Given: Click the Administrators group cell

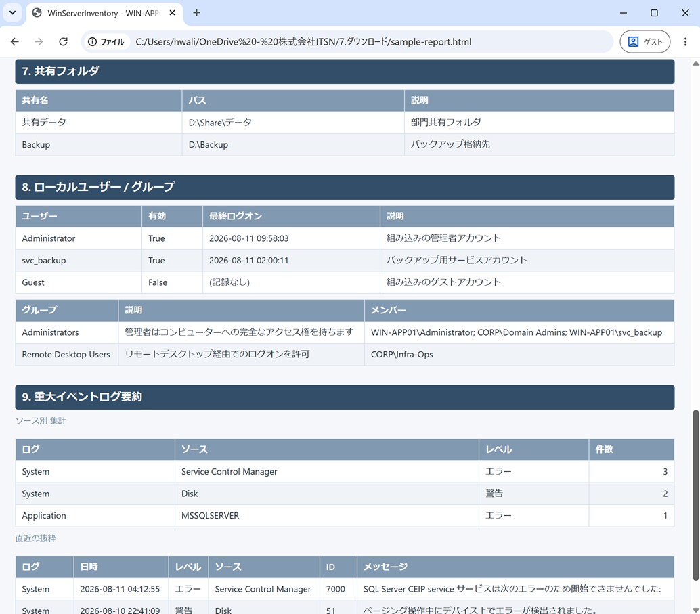Looking at the screenshot, I should click(67, 332).
